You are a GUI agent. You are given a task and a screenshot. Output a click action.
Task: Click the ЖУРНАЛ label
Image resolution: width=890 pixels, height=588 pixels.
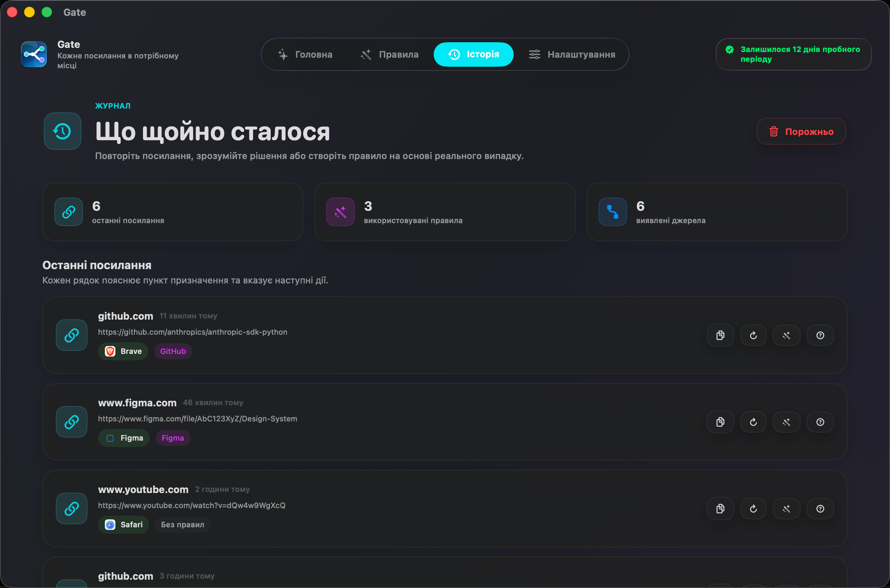tap(113, 106)
